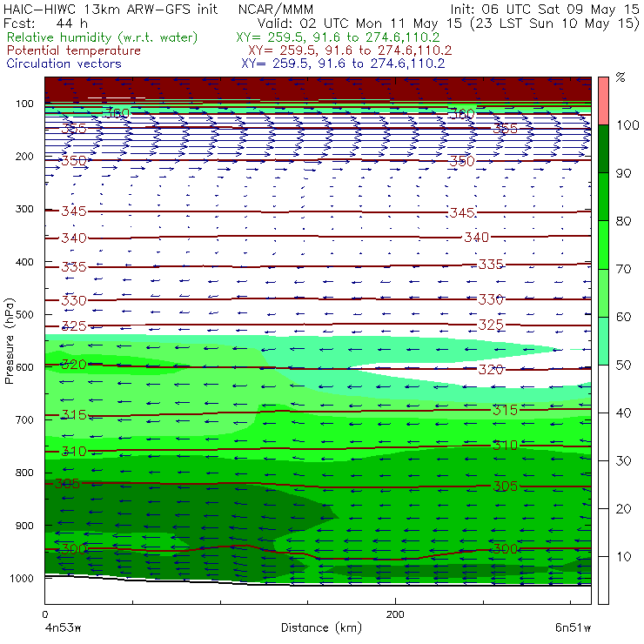Select the green XY= 259.5, 91.6 coordinates line

click(338, 37)
